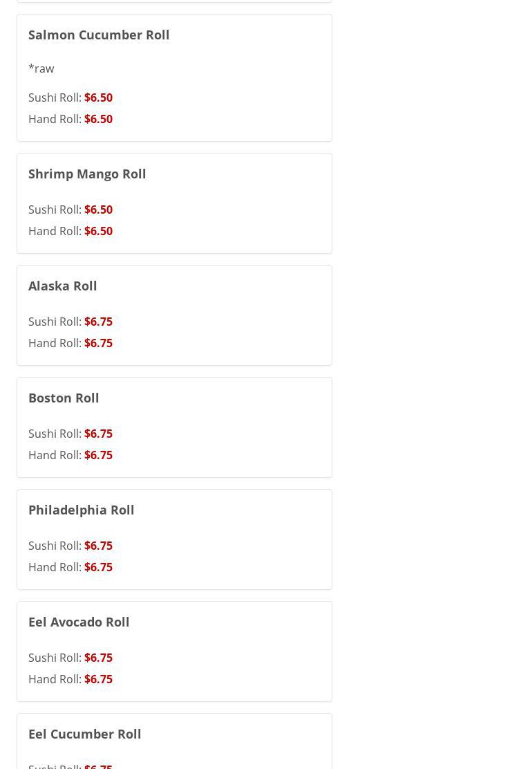Open the Salmon Cucumber Roll item
This screenshot has height=769, width=532.
[99, 35]
